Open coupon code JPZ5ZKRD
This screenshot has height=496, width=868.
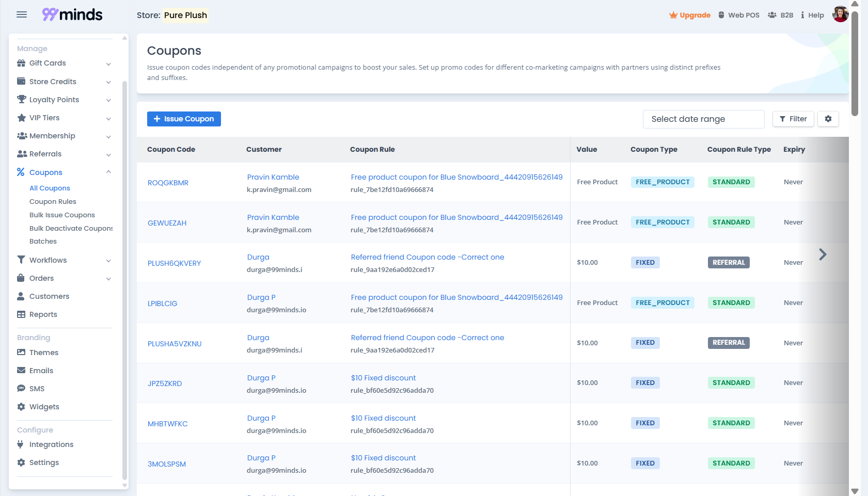(165, 383)
